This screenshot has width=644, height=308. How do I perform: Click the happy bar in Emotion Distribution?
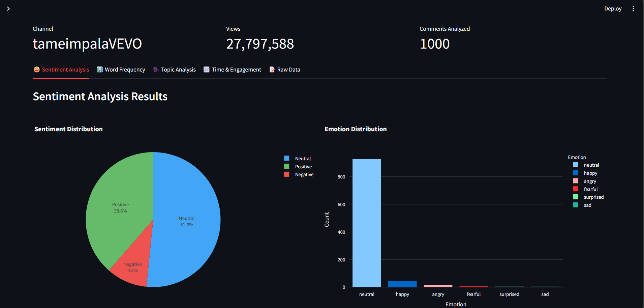point(402,284)
